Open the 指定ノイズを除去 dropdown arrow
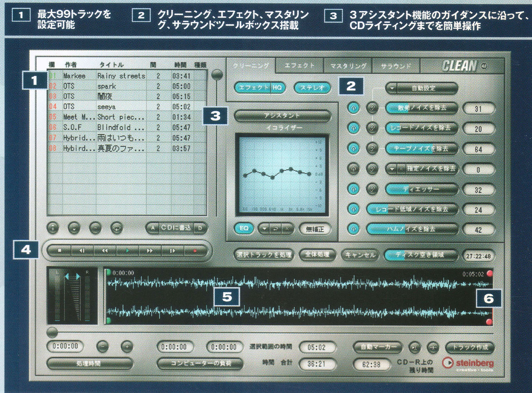 392,169
